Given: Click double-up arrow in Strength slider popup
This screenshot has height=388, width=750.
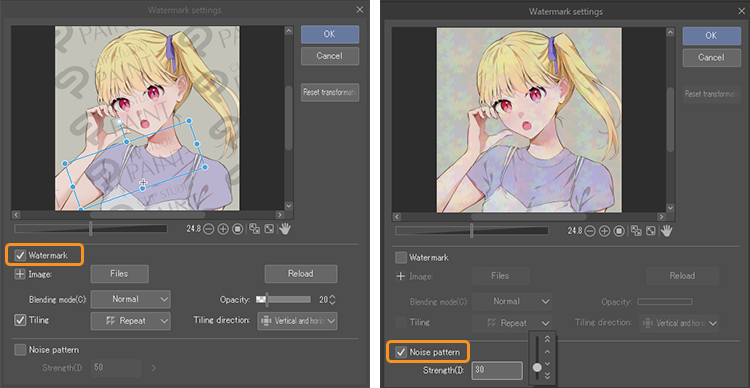Looking at the screenshot, I should 548,339.
